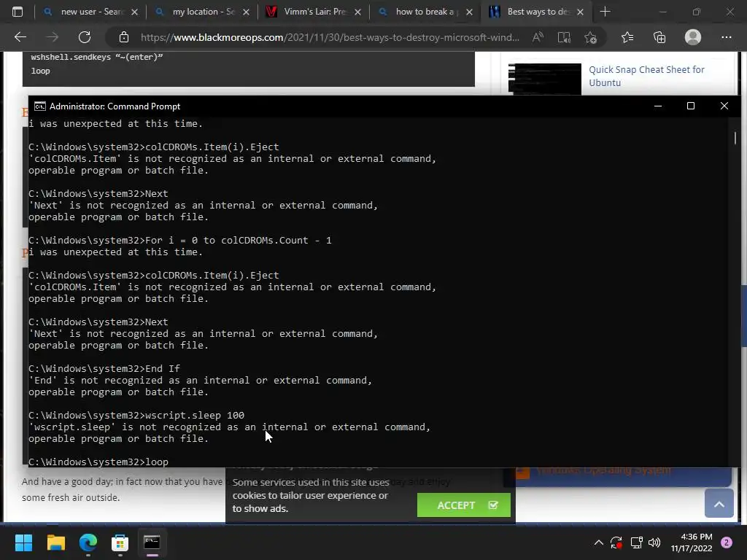Image resolution: width=747 pixels, height=560 pixels.
Task: Close the 'new user - Search' tab
Action: 134,12
